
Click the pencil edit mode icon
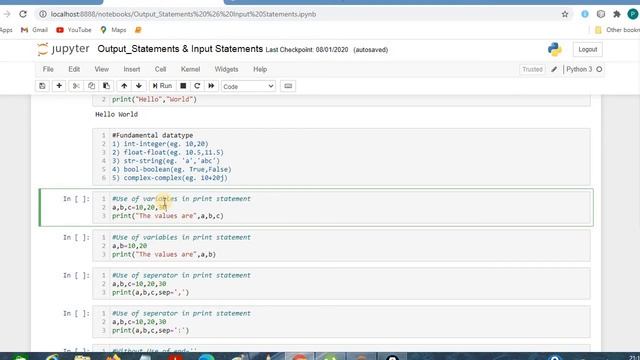[554, 69]
